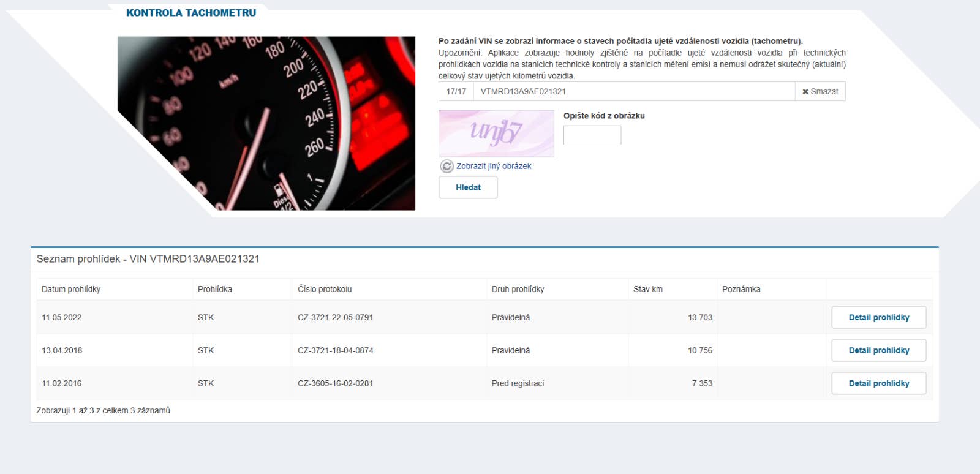Click the circular refresh captcha icon
This screenshot has width=980, height=474.
pyautogui.click(x=447, y=166)
